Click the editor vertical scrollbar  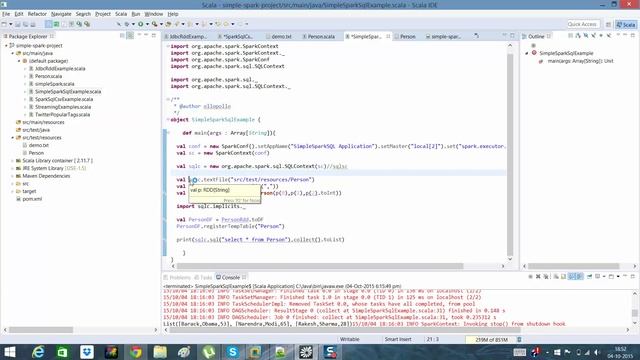tap(510, 154)
